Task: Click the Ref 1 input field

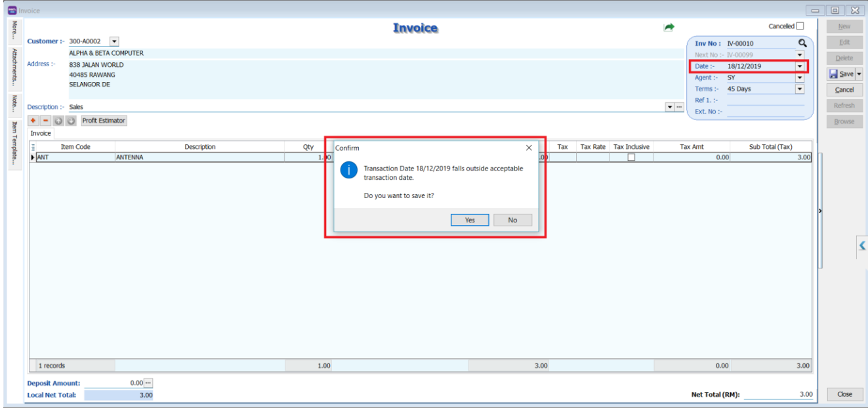Action: (764, 100)
